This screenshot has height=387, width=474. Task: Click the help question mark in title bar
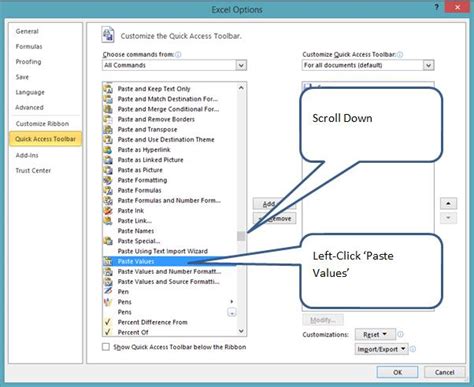point(437,7)
